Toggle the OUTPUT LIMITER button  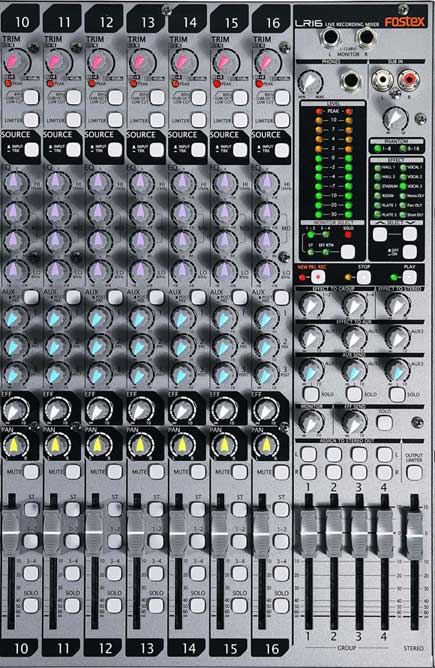(414, 472)
